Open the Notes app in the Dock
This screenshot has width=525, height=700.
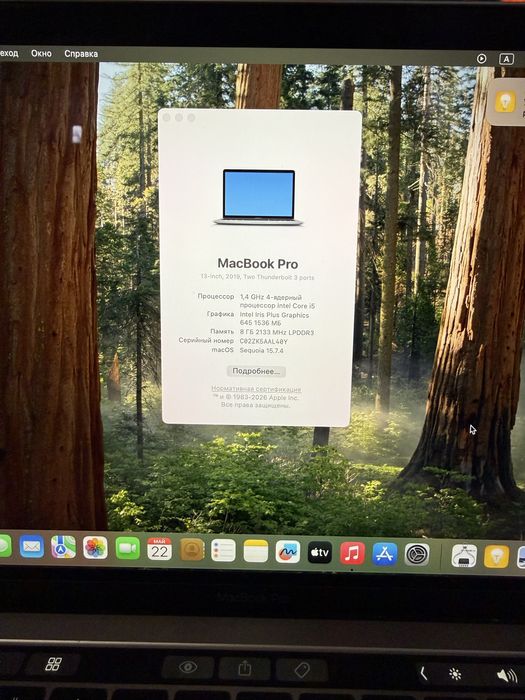[256, 551]
